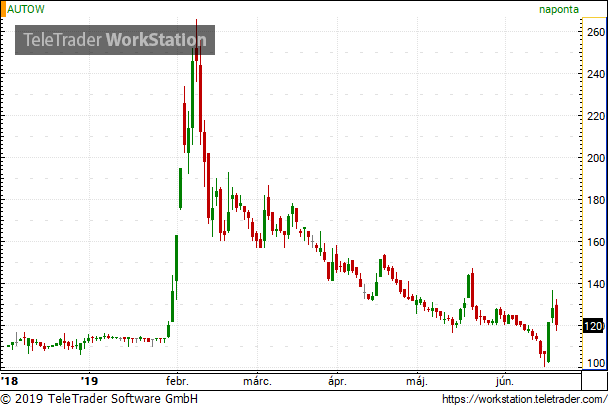This screenshot has height=408, width=608.
Task: Click the '18 year label on time axis
Action: pyautogui.click(x=9, y=381)
